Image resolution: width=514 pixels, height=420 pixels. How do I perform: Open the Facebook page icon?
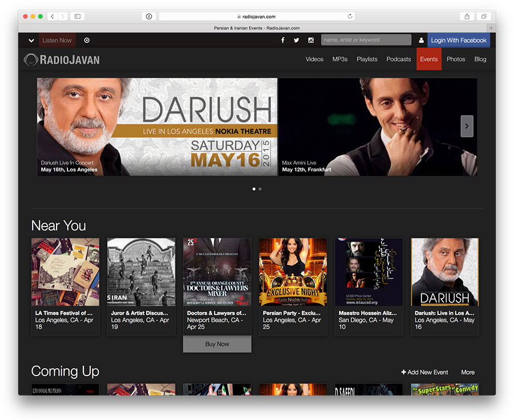tap(283, 40)
